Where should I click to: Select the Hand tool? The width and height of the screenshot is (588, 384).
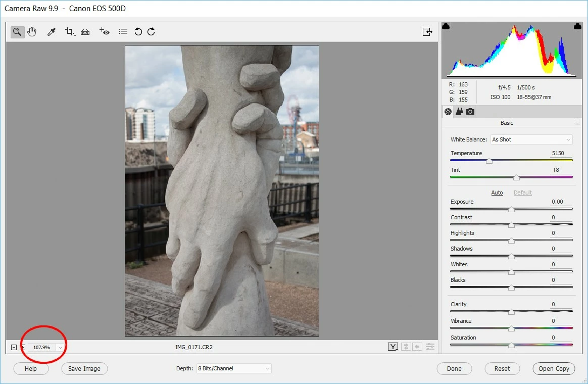pyautogui.click(x=32, y=32)
